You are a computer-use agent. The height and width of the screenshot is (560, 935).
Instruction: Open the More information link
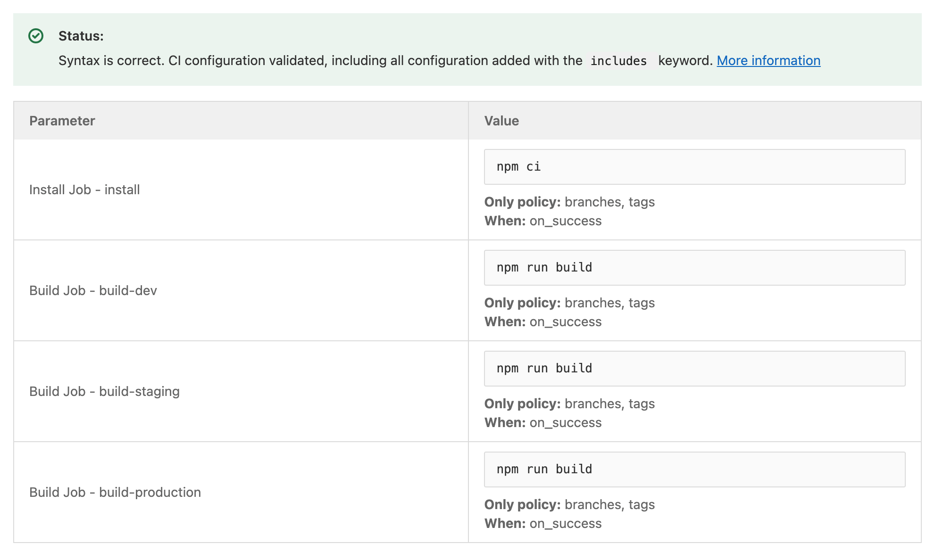[x=768, y=60]
